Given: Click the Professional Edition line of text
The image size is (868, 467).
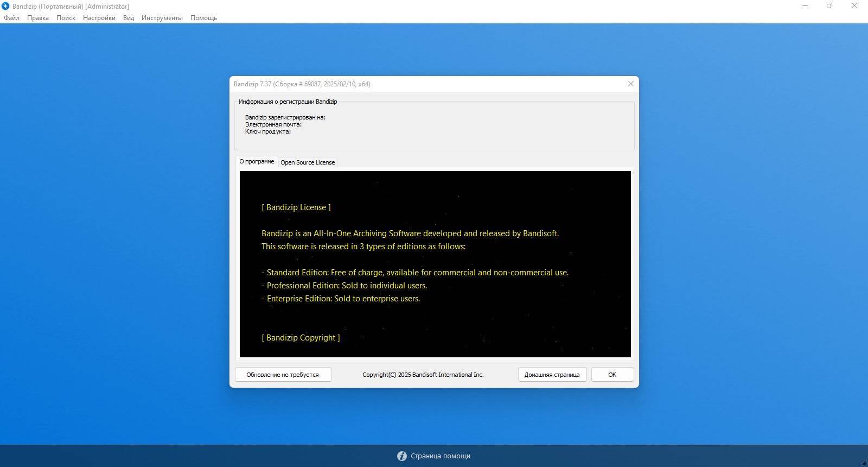Looking at the screenshot, I should (x=344, y=286).
